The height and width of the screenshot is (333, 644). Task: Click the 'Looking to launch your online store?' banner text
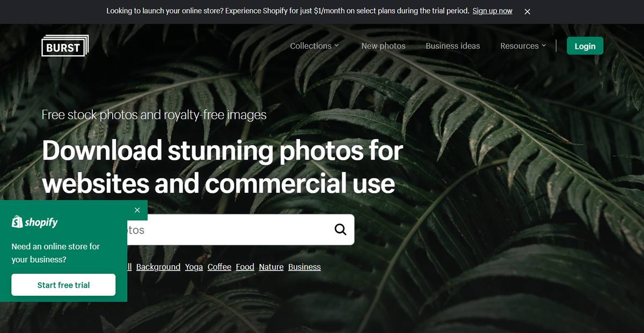tap(288, 11)
